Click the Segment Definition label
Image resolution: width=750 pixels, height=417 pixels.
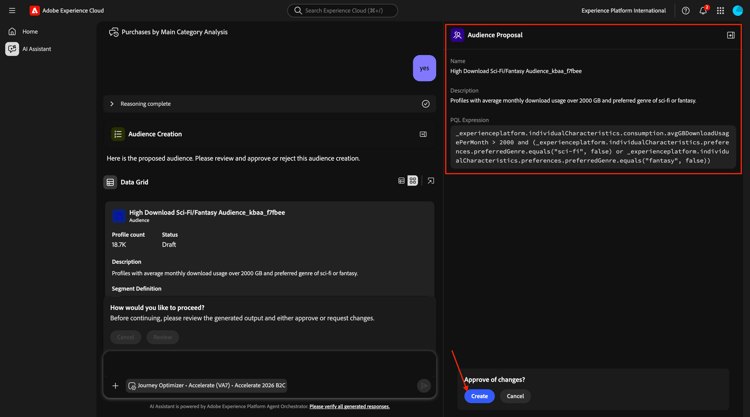(136, 288)
